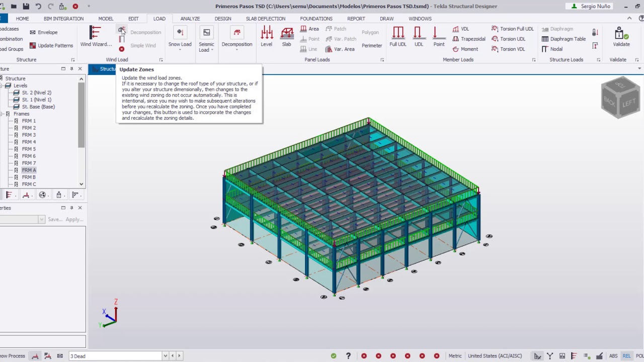Viewport: 644px width, 362px height.
Task: Expand Wind Load group dialog launcher
Action: (x=161, y=60)
